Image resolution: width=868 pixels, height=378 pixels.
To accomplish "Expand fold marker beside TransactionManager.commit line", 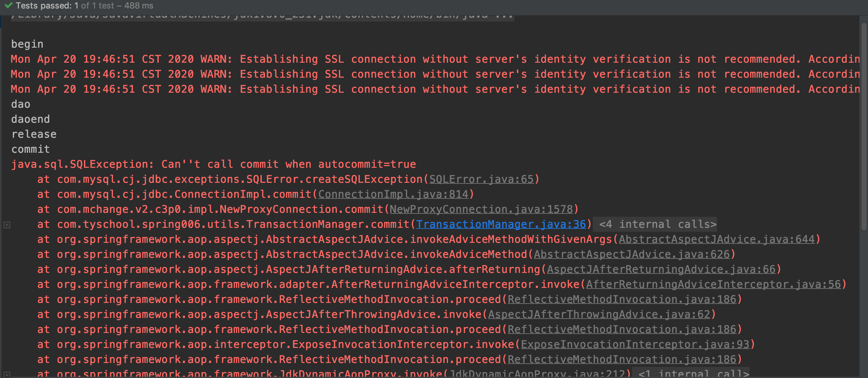I will coord(7,225).
